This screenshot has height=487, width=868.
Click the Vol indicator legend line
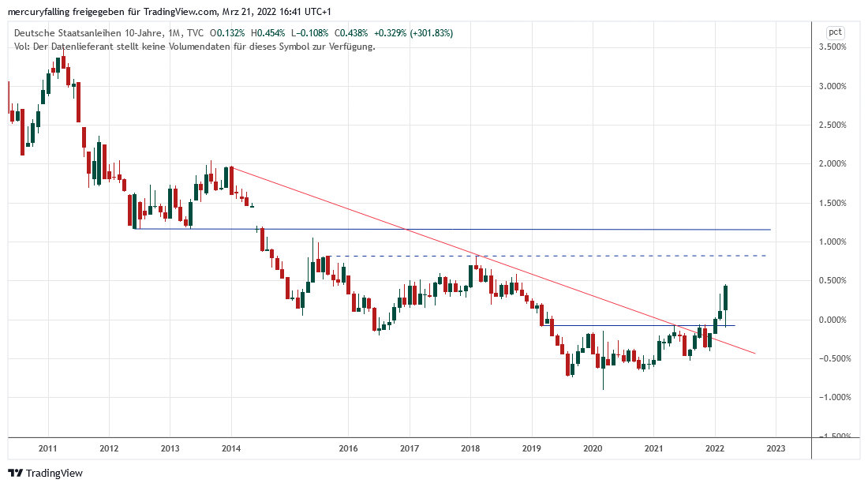(194, 46)
